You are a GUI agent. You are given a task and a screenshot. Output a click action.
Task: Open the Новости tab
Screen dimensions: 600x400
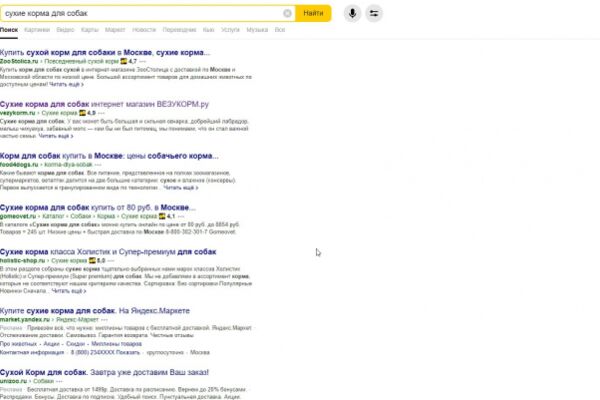pos(144,30)
